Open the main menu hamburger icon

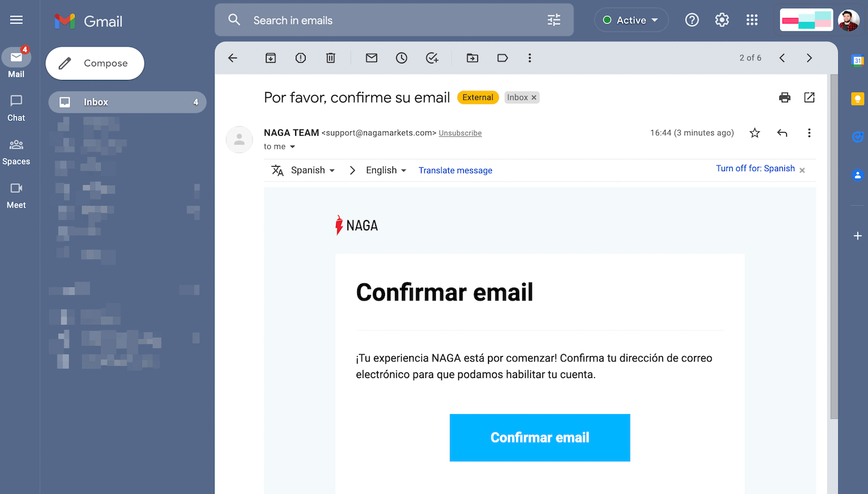(x=17, y=20)
